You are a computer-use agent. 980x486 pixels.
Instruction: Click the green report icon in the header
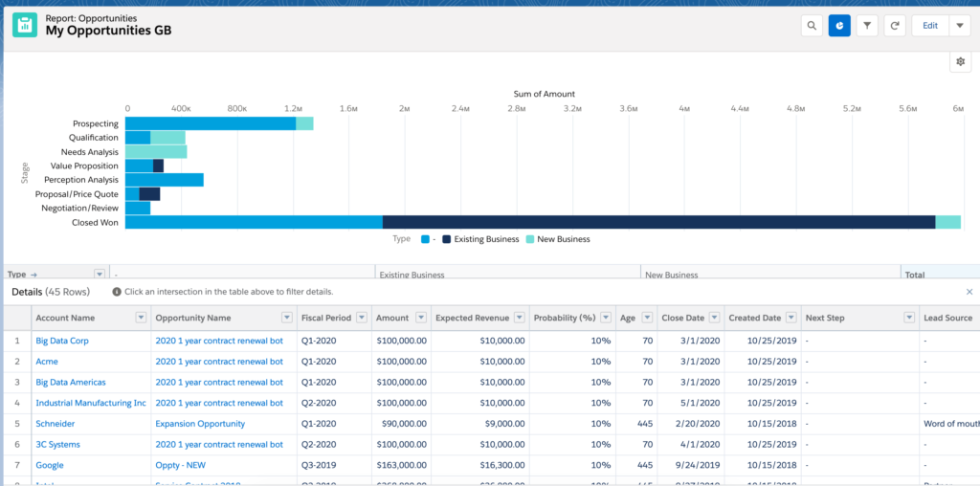pyautogui.click(x=25, y=25)
